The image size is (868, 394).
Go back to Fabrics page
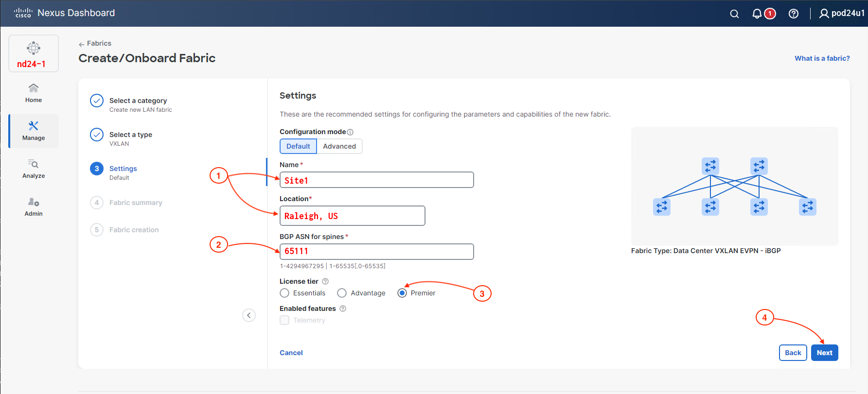pos(95,43)
